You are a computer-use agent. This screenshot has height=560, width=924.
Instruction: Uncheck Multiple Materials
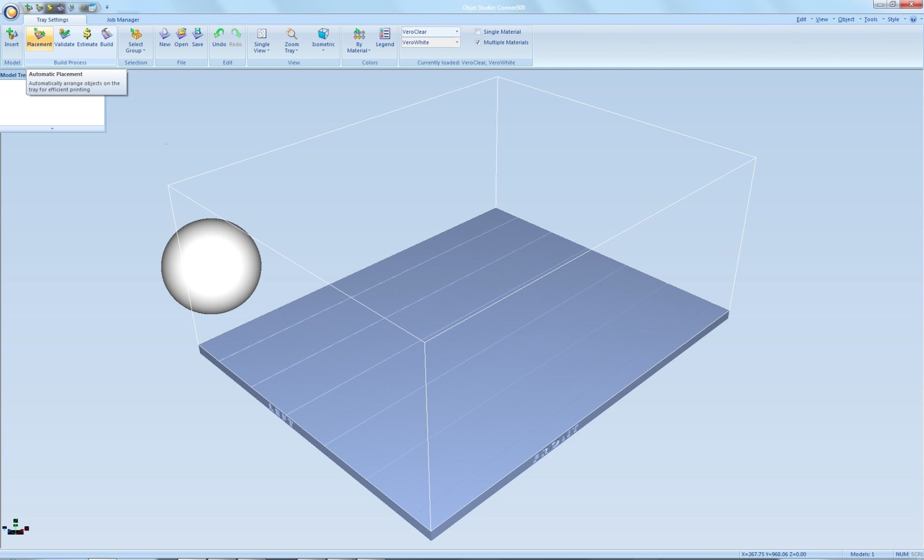[478, 43]
